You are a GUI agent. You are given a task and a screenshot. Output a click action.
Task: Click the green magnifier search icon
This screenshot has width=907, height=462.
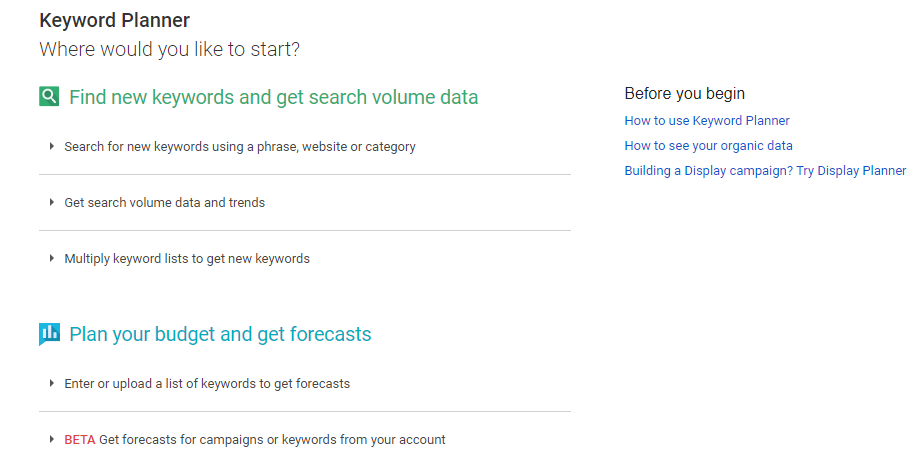[x=49, y=97]
